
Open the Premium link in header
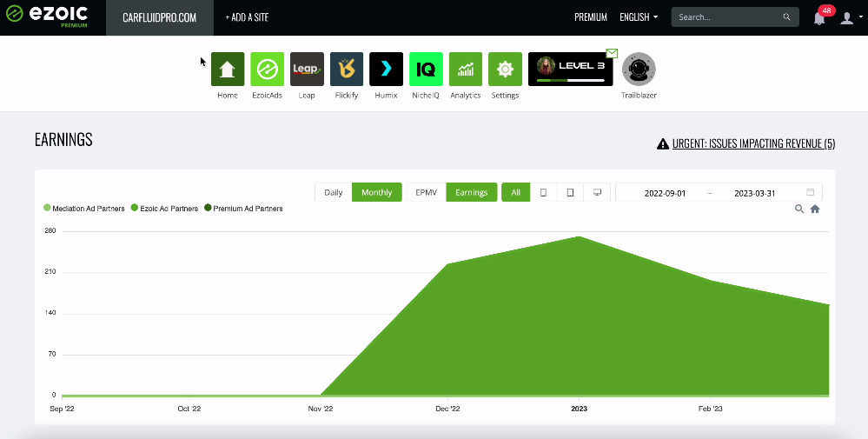point(591,17)
